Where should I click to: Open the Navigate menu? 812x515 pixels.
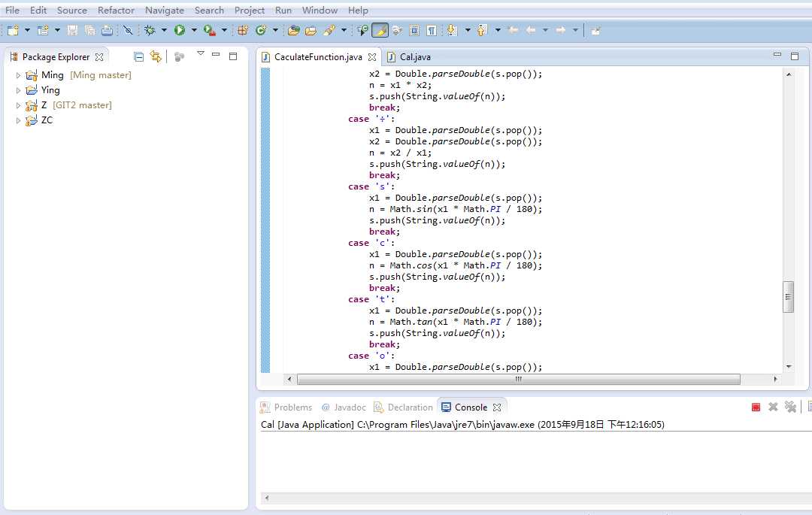click(x=164, y=10)
